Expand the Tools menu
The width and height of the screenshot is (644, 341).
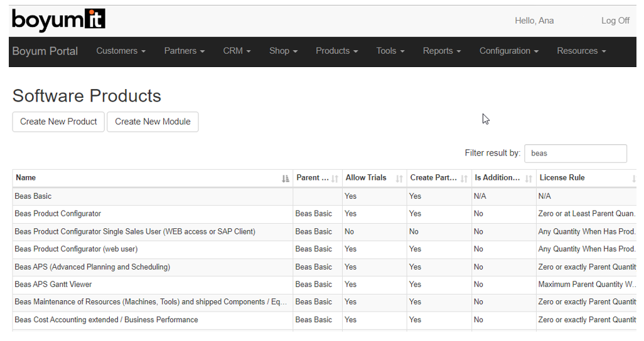390,51
